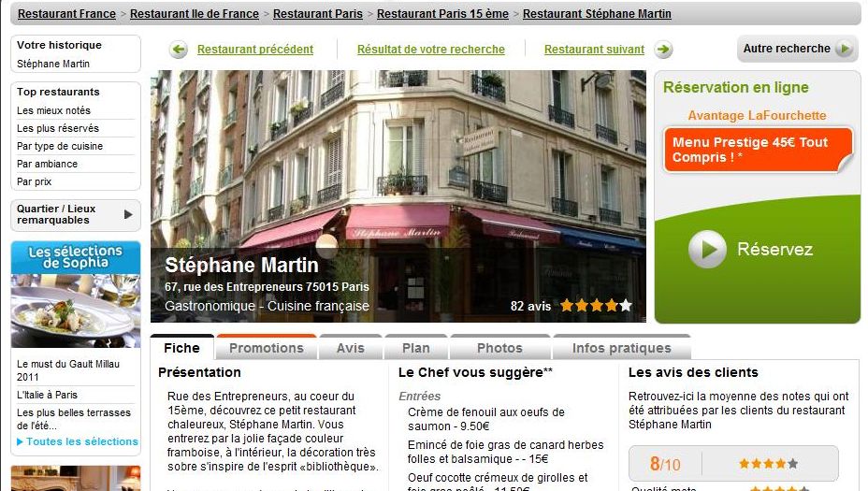Open the Infos pratiques tab
This screenshot has height=491, width=868.
pos(622,347)
